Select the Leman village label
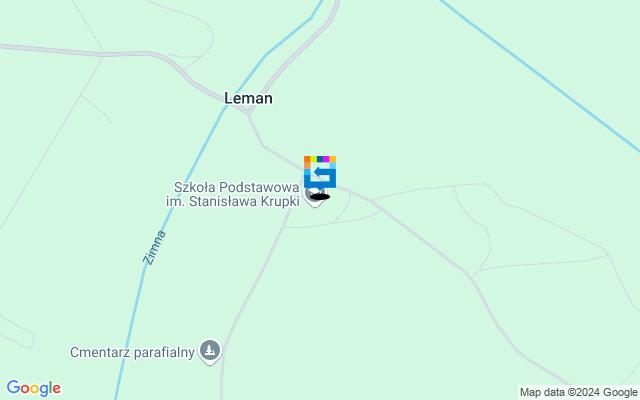 coord(248,98)
